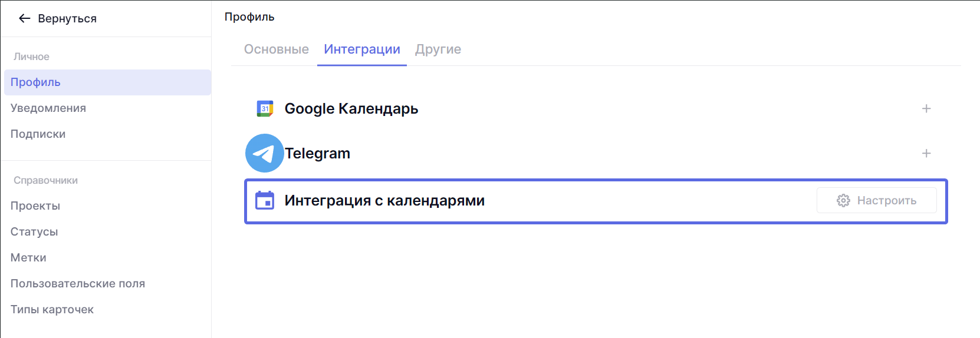Click the back arrow icon
This screenshot has width=980, height=338.
24,18
